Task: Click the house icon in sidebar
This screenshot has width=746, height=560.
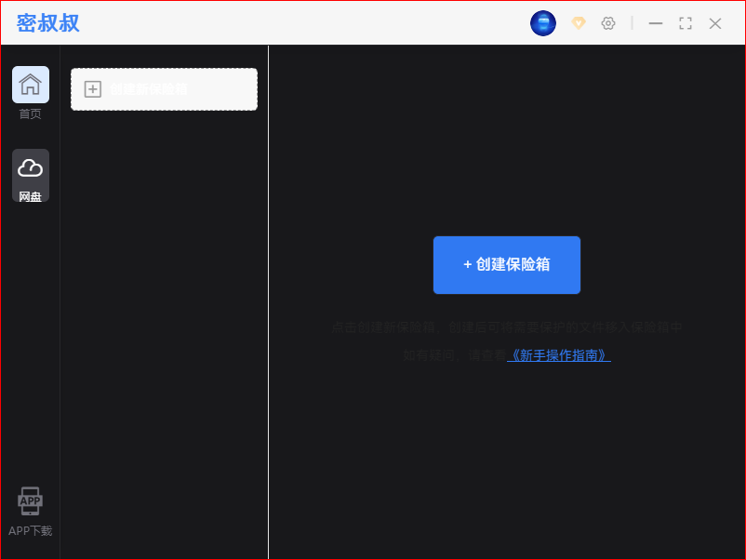Action: (31, 84)
